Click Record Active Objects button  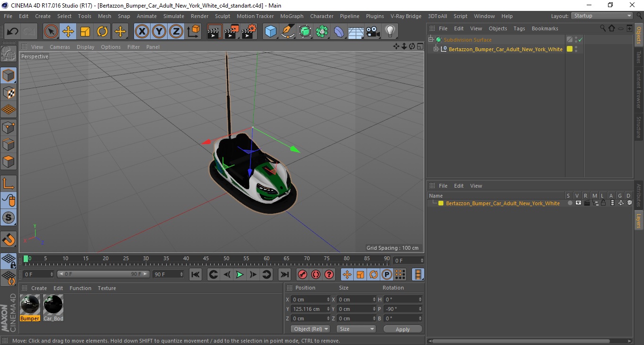point(302,274)
